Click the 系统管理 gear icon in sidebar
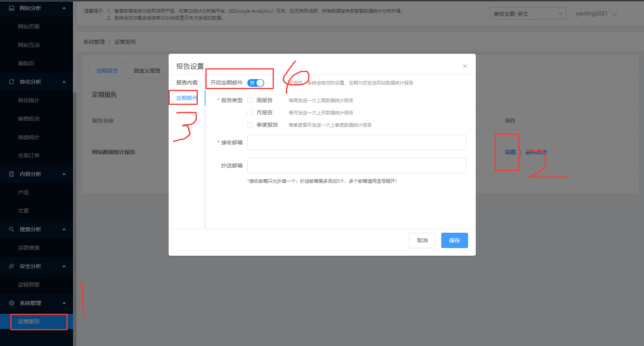Viewport: 644px width, 346px height. click(x=11, y=303)
